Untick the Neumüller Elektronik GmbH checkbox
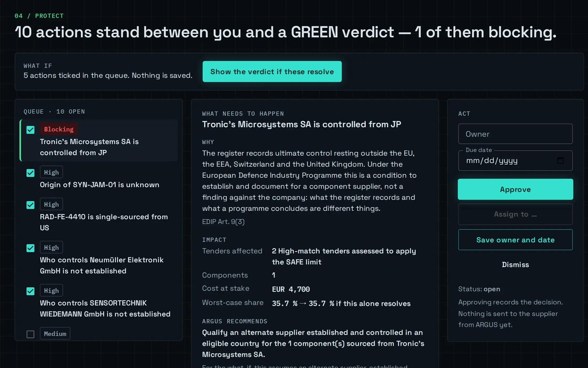The height and width of the screenshot is (368, 588). coord(30,248)
